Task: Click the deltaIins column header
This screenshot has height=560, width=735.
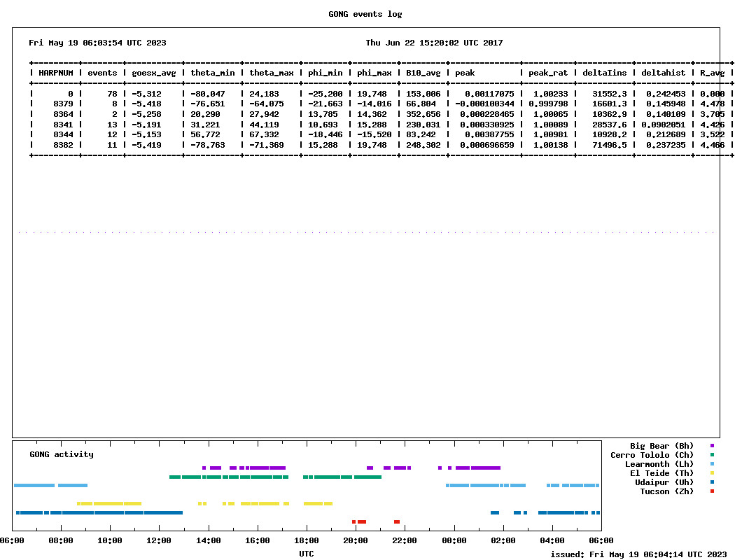Action: coord(605,73)
